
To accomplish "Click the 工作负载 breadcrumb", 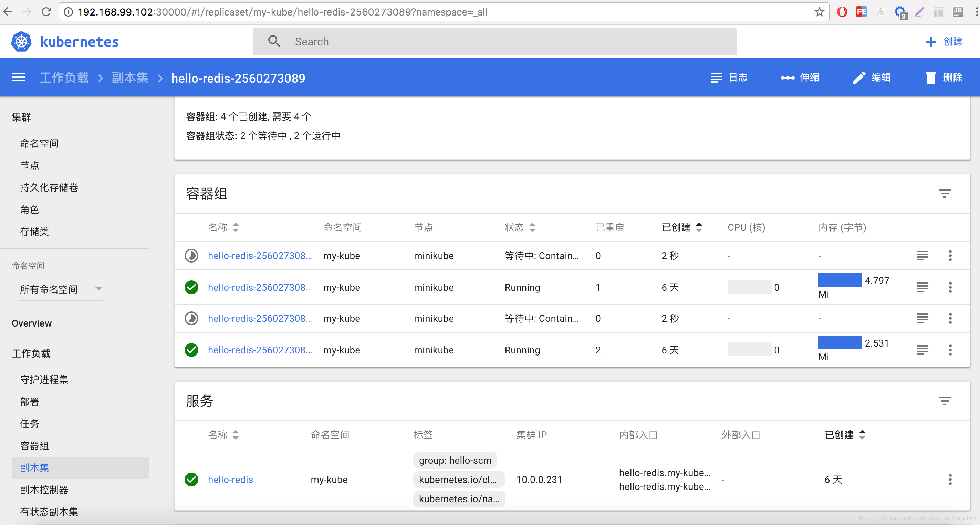I will point(64,77).
